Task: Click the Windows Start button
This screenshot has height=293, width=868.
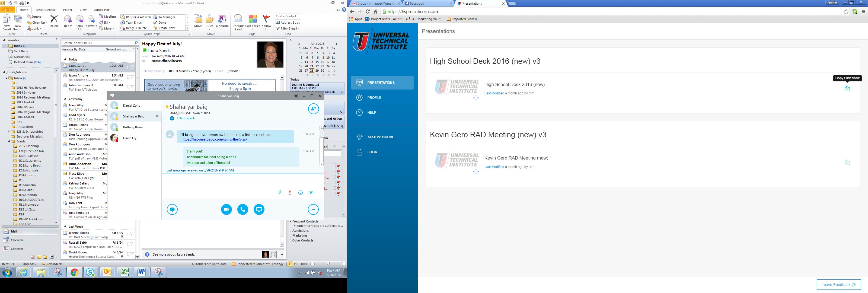Action: [x=7, y=272]
